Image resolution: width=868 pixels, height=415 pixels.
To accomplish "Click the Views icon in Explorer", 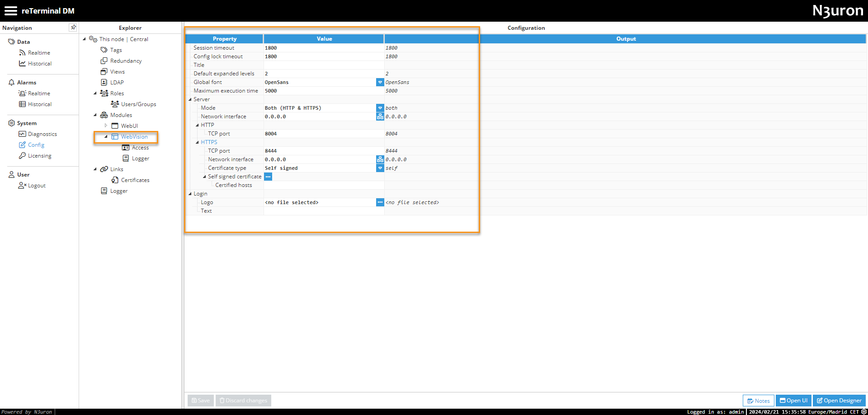I will [x=104, y=72].
